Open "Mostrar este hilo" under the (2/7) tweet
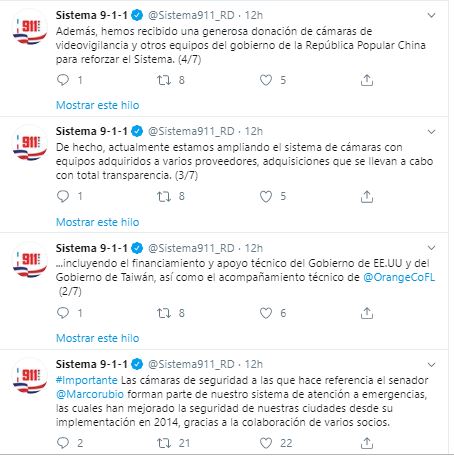The height and width of the screenshot is (458, 454). pos(98,338)
